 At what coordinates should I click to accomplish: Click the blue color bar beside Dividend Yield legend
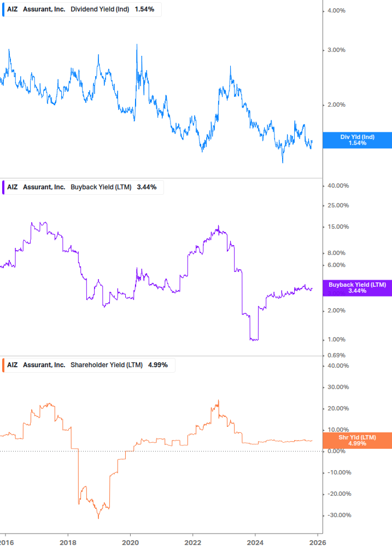3,9
